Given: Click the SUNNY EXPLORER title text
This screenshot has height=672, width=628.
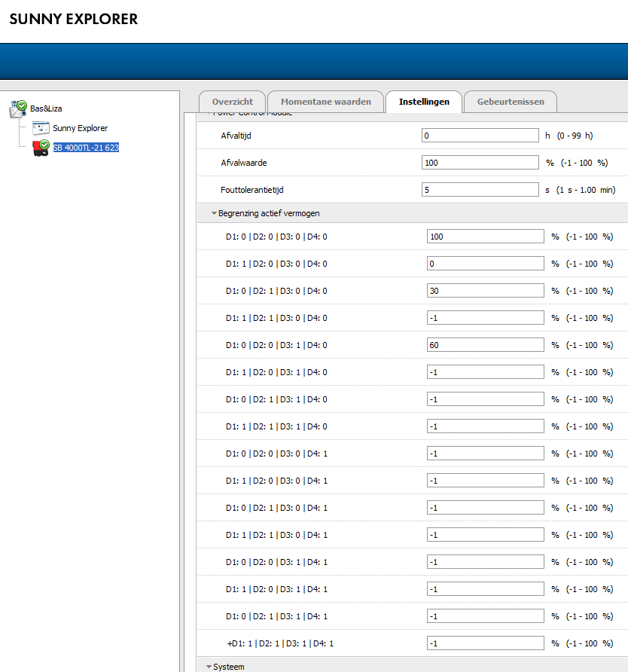Looking at the screenshot, I should tap(74, 19).
